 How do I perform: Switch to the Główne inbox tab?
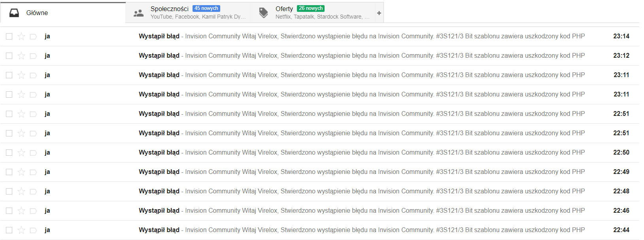pos(37,13)
